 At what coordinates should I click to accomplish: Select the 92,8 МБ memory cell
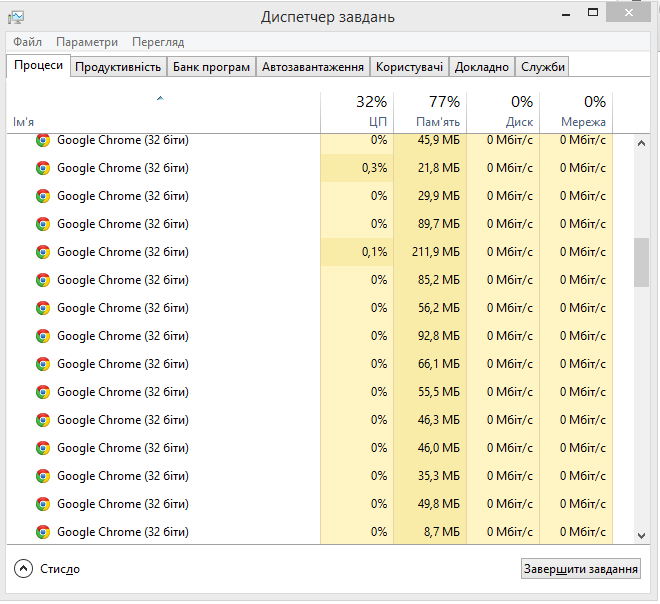click(x=430, y=336)
